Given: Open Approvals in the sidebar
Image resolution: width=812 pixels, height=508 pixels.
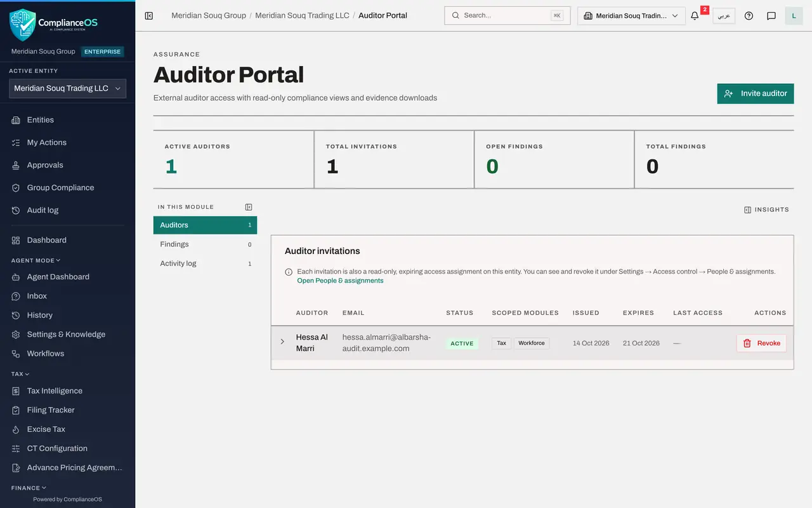Looking at the screenshot, I should (67, 165).
